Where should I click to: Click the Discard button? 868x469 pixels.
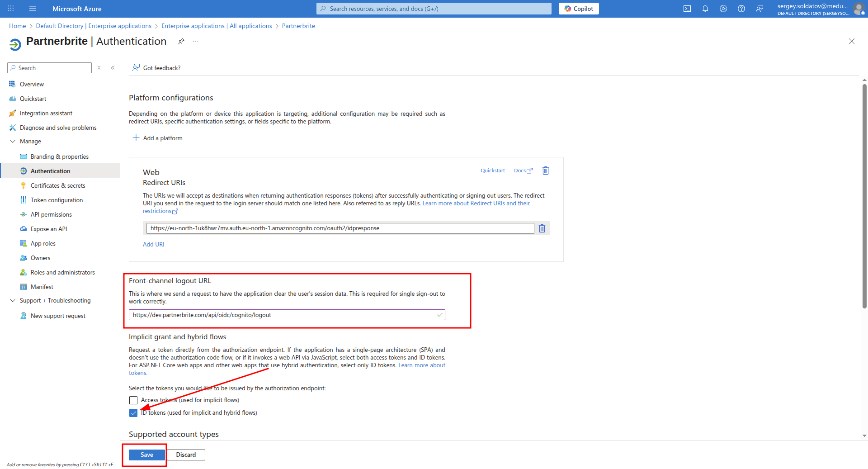(x=186, y=455)
